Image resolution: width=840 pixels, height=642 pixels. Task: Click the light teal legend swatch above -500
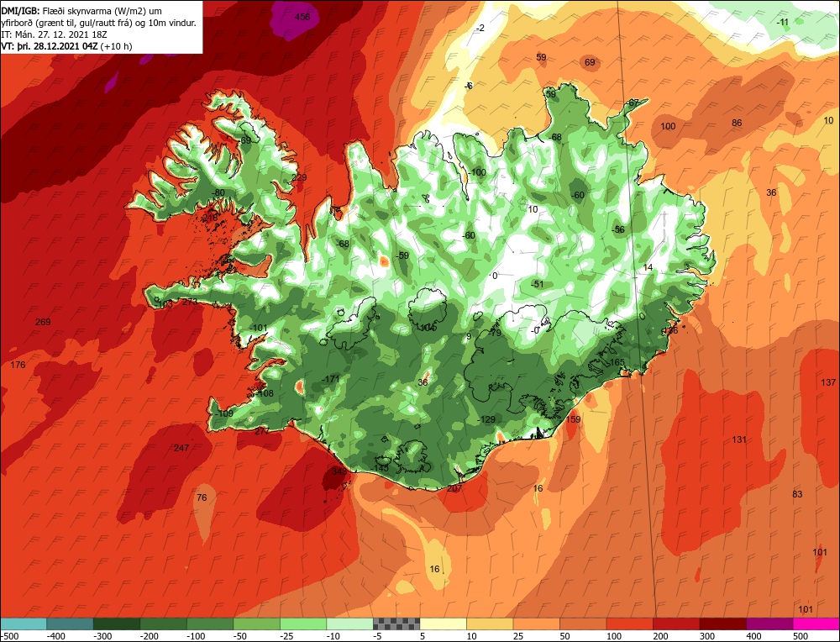[x=23, y=624]
